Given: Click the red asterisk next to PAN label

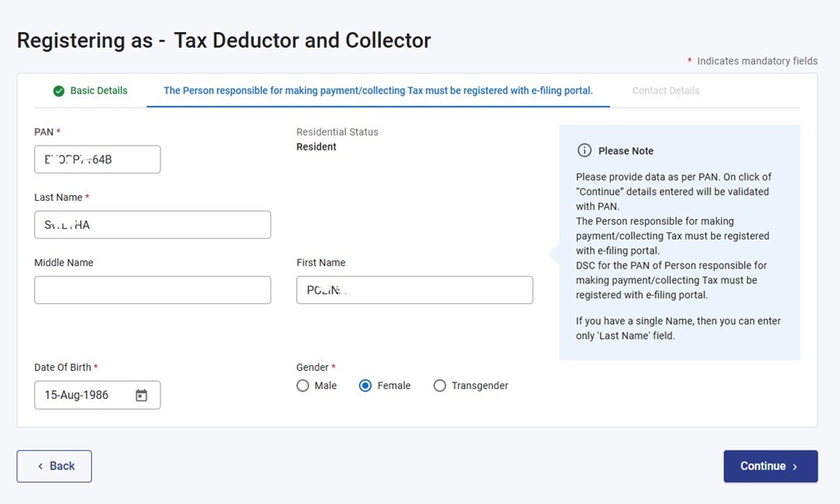Looking at the screenshot, I should pyautogui.click(x=60, y=131).
